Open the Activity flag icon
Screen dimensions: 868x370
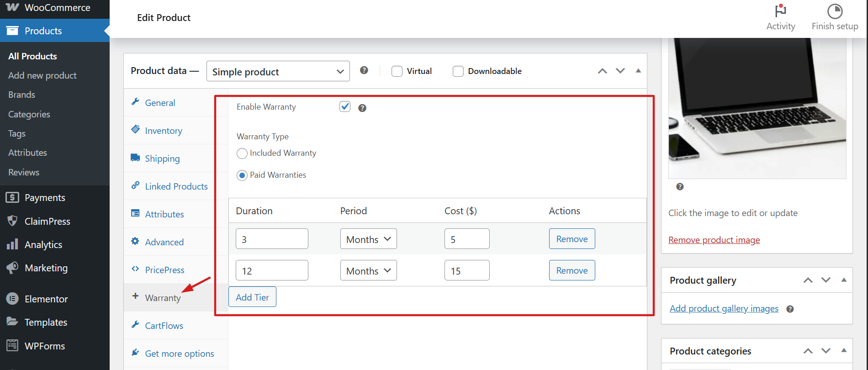pyautogui.click(x=780, y=11)
